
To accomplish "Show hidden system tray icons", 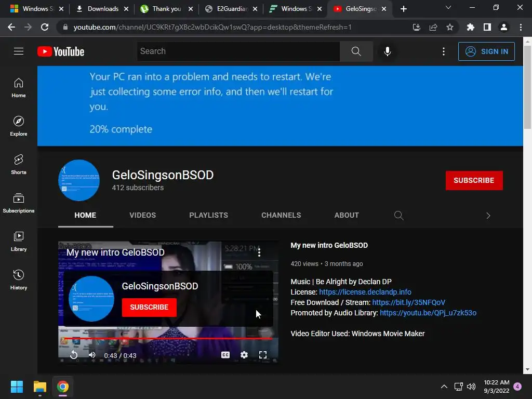I will (x=444, y=387).
